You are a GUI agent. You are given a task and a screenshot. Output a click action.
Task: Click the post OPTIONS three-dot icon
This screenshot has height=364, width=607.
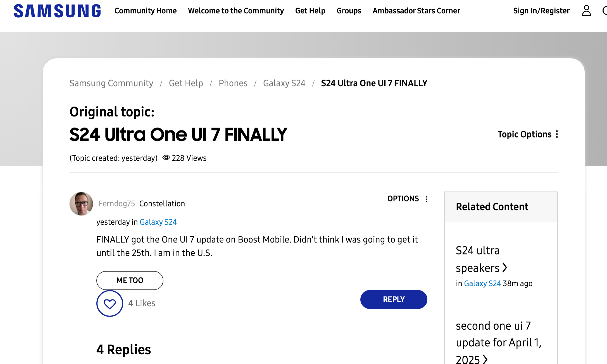[x=427, y=199]
